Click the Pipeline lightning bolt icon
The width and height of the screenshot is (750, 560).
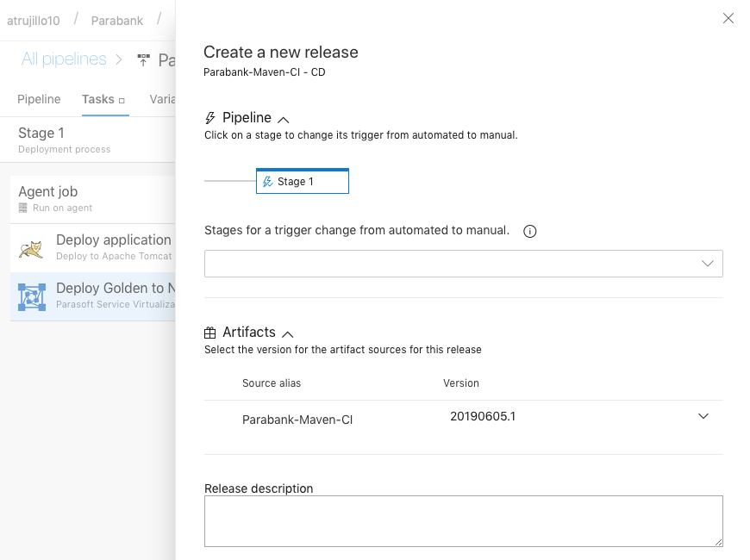click(x=210, y=118)
